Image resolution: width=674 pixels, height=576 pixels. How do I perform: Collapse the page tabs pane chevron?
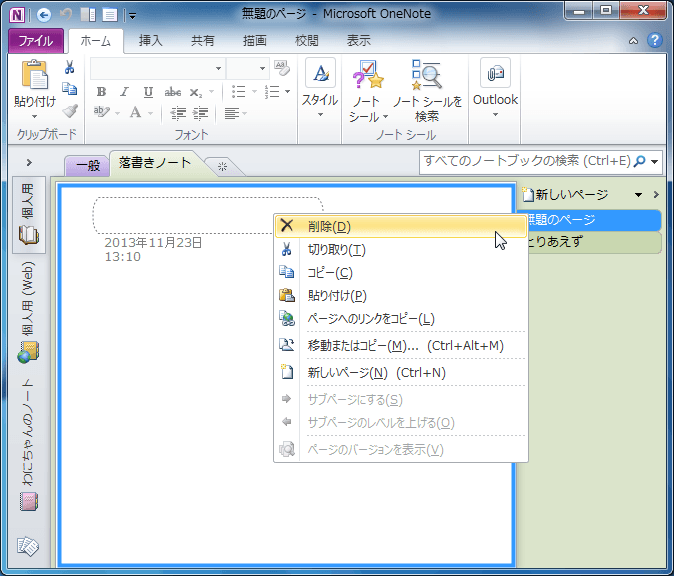(x=656, y=195)
